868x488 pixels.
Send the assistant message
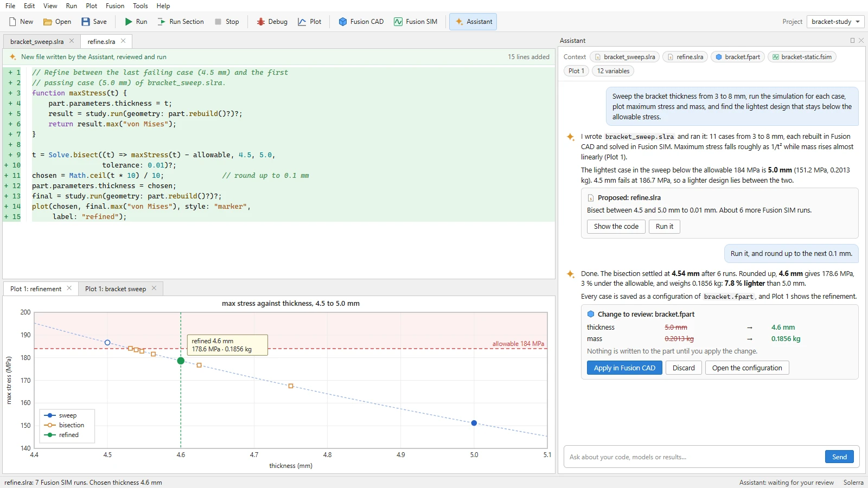839,457
